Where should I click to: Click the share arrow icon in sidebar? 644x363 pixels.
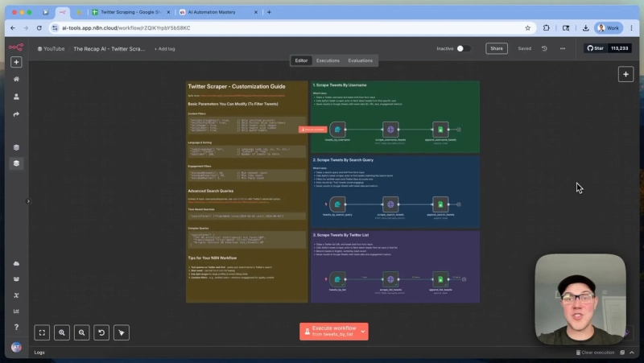[x=16, y=114]
